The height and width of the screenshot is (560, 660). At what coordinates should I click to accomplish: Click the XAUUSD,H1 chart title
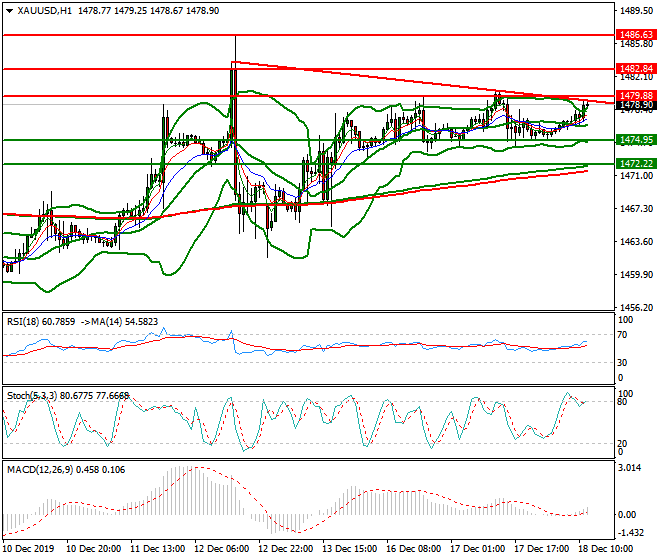coord(44,11)
